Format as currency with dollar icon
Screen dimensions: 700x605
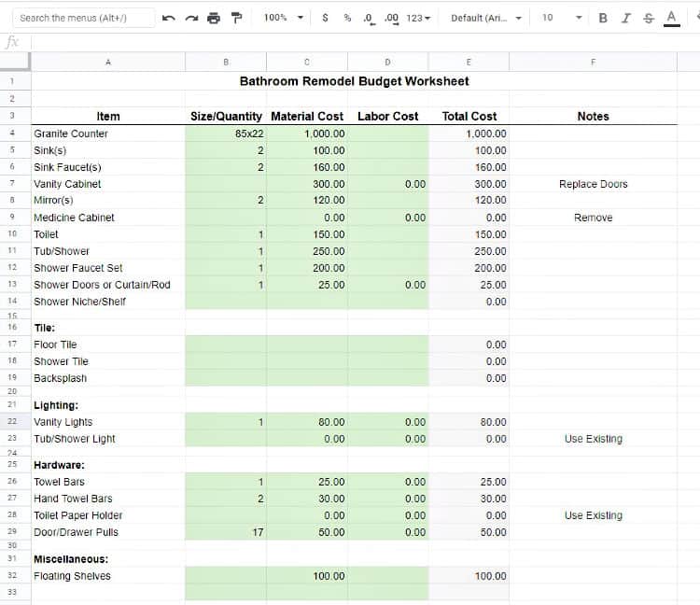(x=325, y=18)
